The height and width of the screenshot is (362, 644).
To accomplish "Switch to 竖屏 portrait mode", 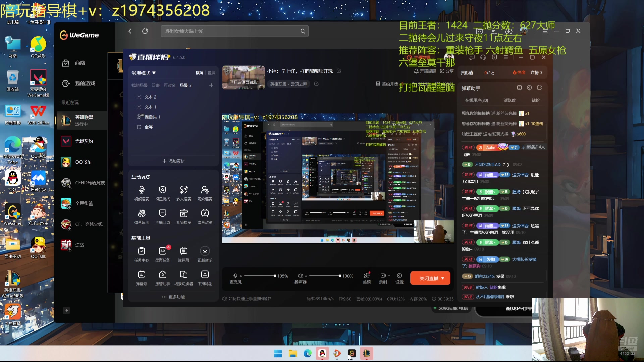I will click(x=211, y=73).
